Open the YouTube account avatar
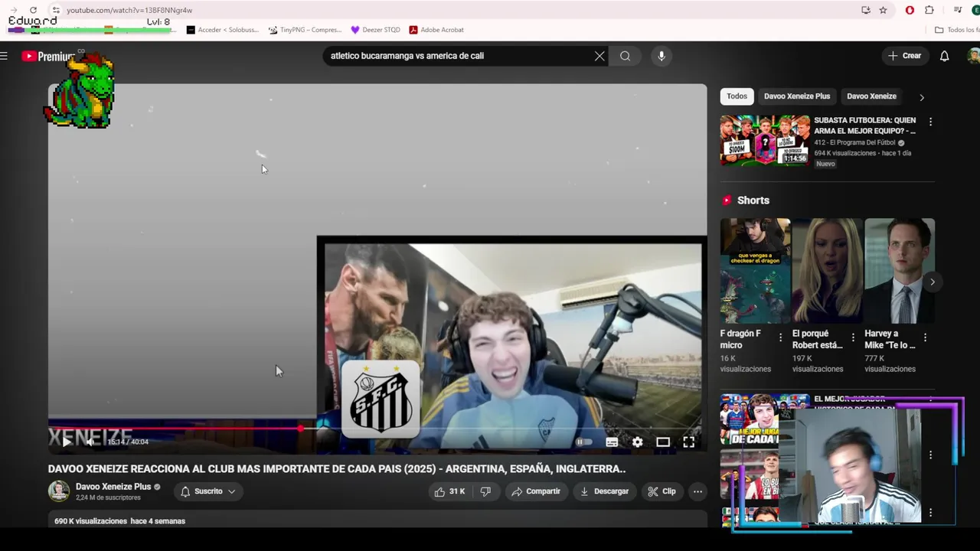The image size is (980, 551). [974, 56]
